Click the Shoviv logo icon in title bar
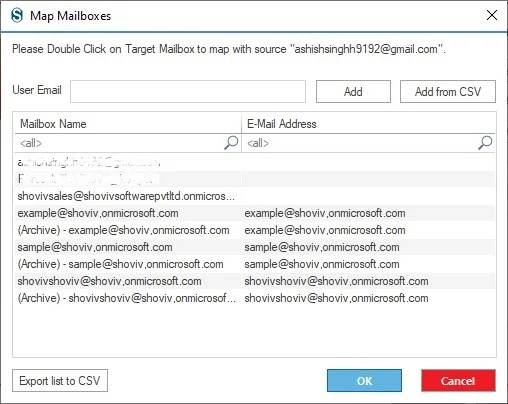This screenshot has width=508, height=404. pos(17,15)
